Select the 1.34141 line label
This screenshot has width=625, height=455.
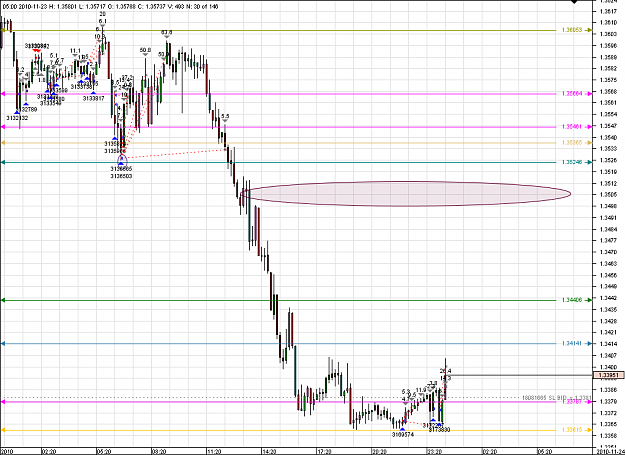click(572, 343)
